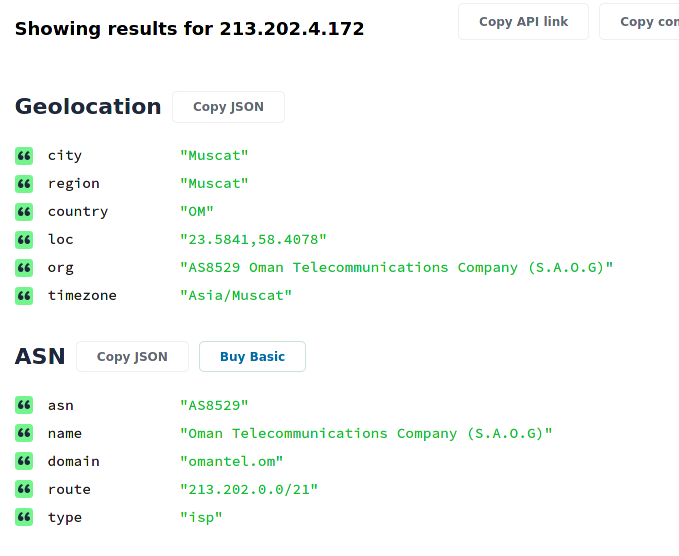Select the "omantel.om" domain value
The image size is (679, 556).
[231, 462]
